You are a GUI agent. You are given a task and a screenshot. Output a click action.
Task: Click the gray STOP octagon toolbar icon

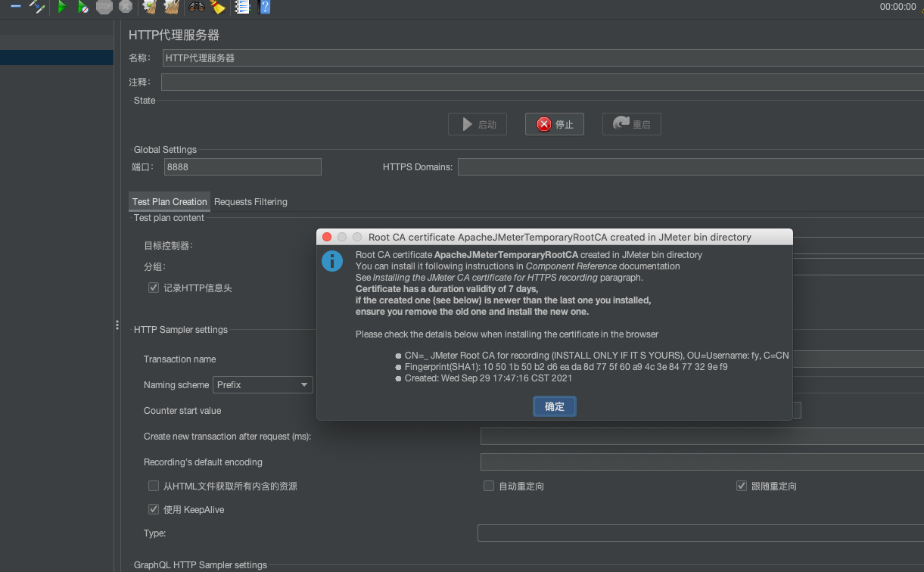click(104, 7)
